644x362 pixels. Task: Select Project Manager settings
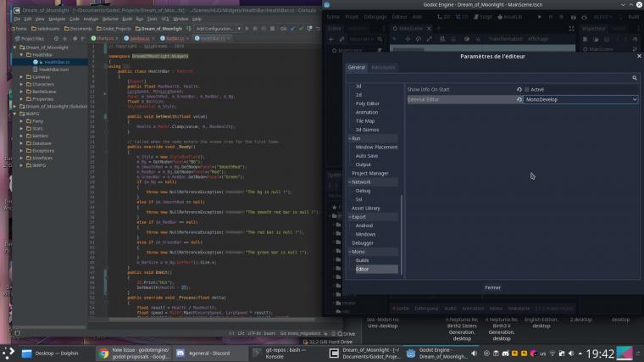pos(369,174)
